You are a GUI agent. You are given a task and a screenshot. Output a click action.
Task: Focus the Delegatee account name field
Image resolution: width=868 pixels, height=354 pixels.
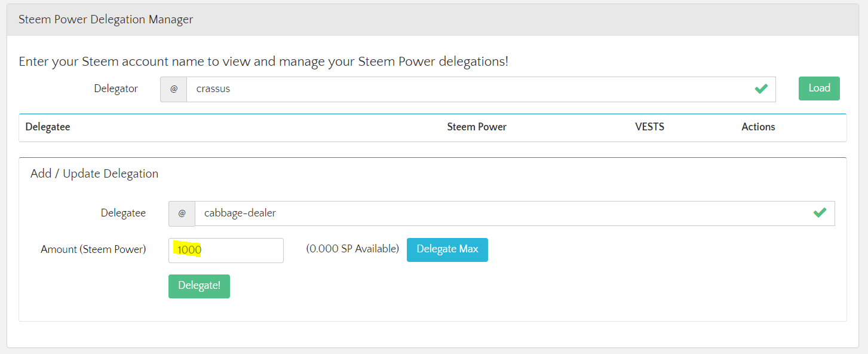point(515,213)
